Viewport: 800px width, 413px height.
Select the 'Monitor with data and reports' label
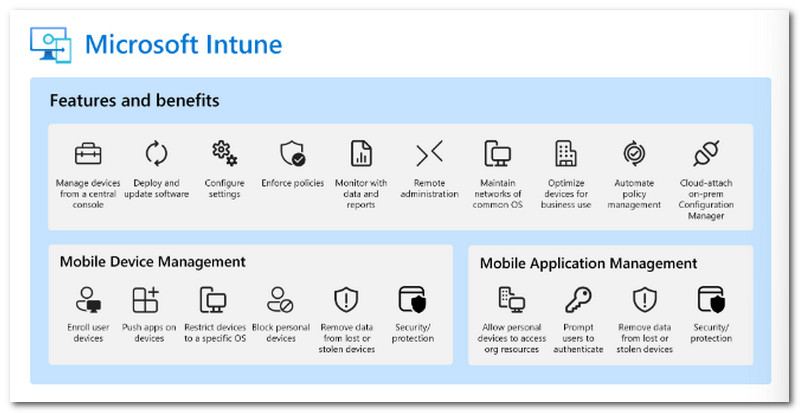click(361, 194)
